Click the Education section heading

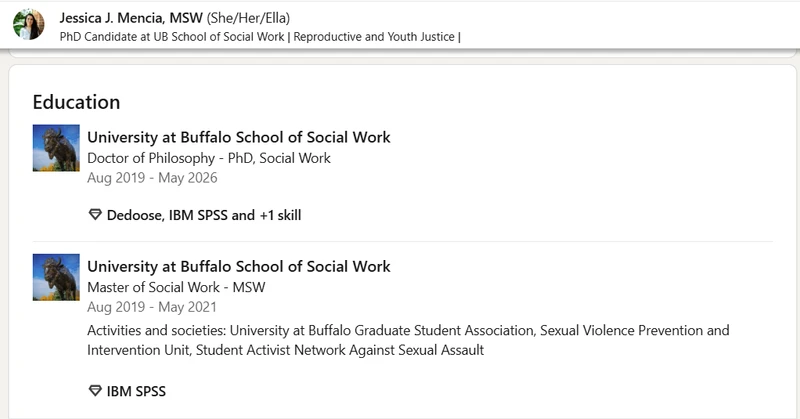point(77,102)
